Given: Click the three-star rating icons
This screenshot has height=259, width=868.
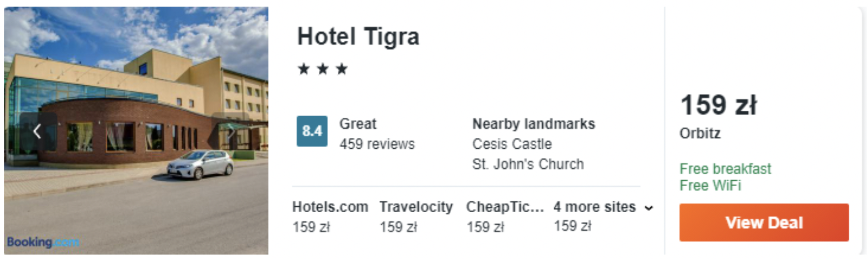Looking at the screenshot, I should pos(323,69).
